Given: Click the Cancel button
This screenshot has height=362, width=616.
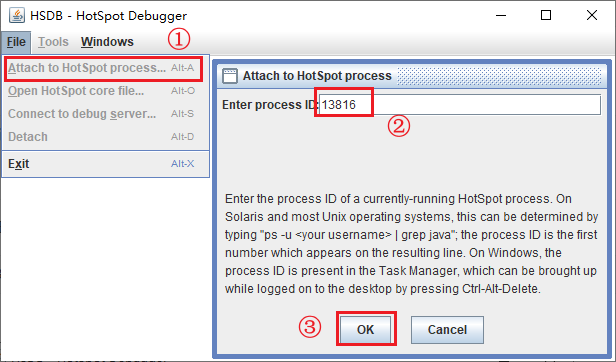Looking at the screenshot, I should (x=447, y=329).
